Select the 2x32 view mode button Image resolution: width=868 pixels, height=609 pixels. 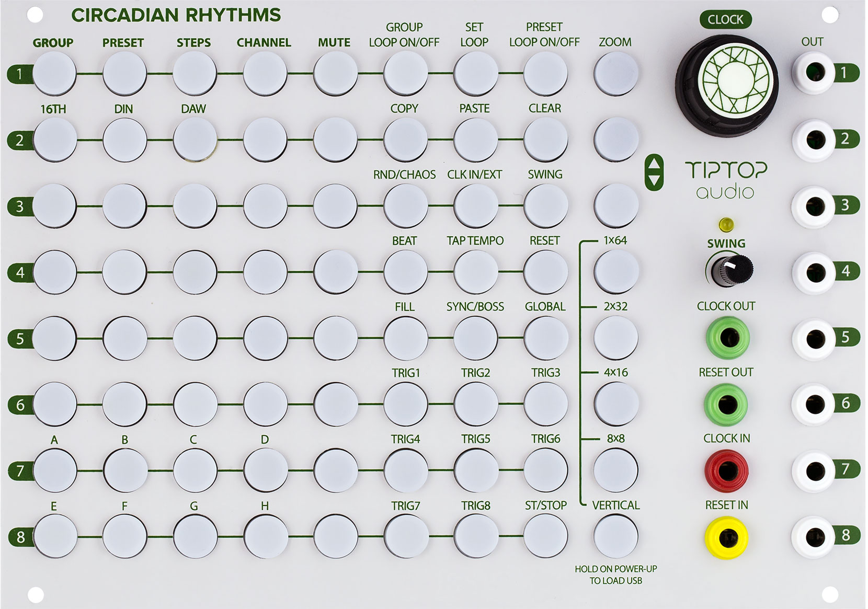[x=616, y=338]
